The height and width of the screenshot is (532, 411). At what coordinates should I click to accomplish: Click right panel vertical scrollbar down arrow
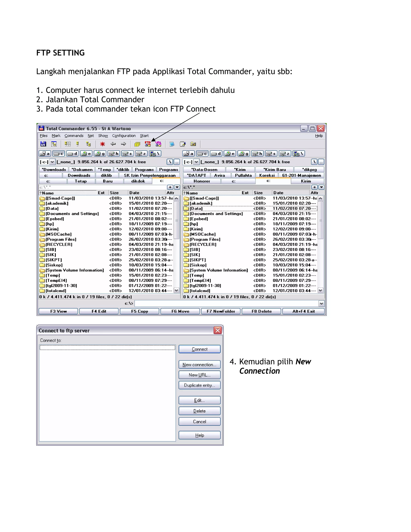(x=320, y=290)
